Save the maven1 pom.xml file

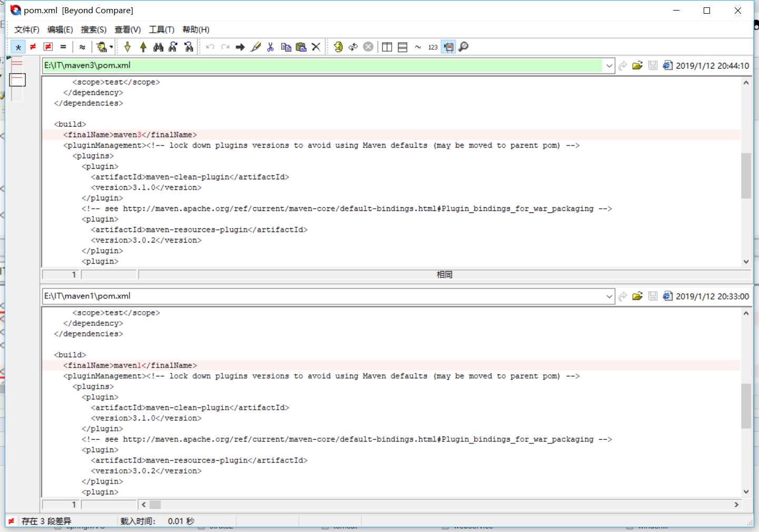[x=653, y=296]
